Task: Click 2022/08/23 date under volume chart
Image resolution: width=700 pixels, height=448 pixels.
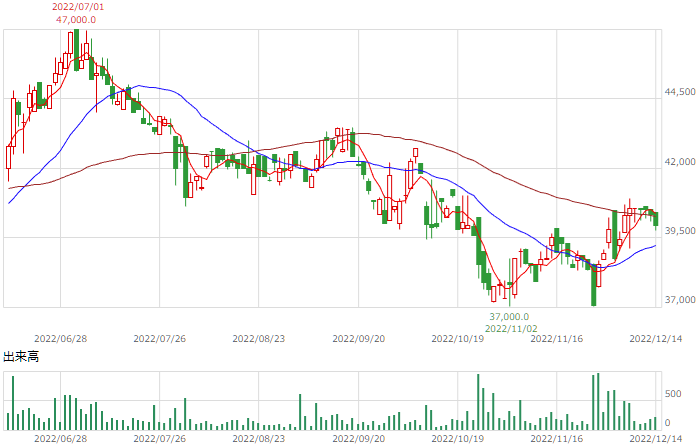Action: [x=258, y=439]
